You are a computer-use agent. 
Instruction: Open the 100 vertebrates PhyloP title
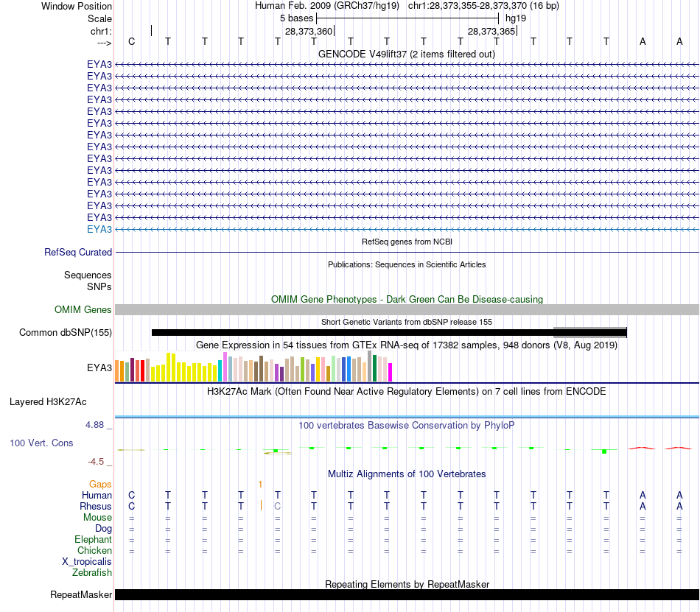coord(407,426)
